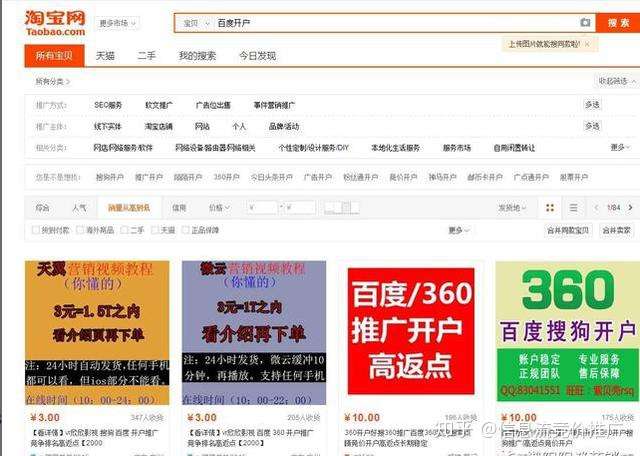Sort results by 人气
Screen dimensions: 640x456
tap(79, 208)
